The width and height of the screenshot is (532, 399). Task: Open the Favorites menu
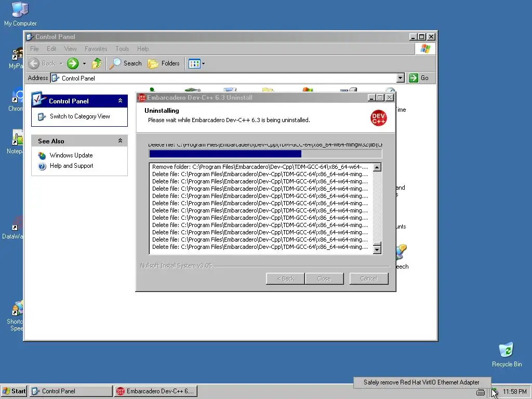click(x=96, y=49)
